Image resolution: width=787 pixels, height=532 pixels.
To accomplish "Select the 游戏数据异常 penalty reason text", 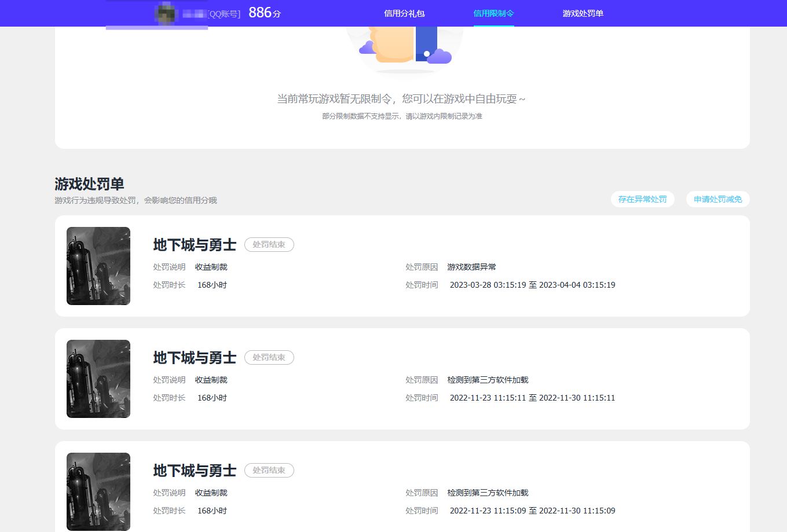I will (471, 267).
